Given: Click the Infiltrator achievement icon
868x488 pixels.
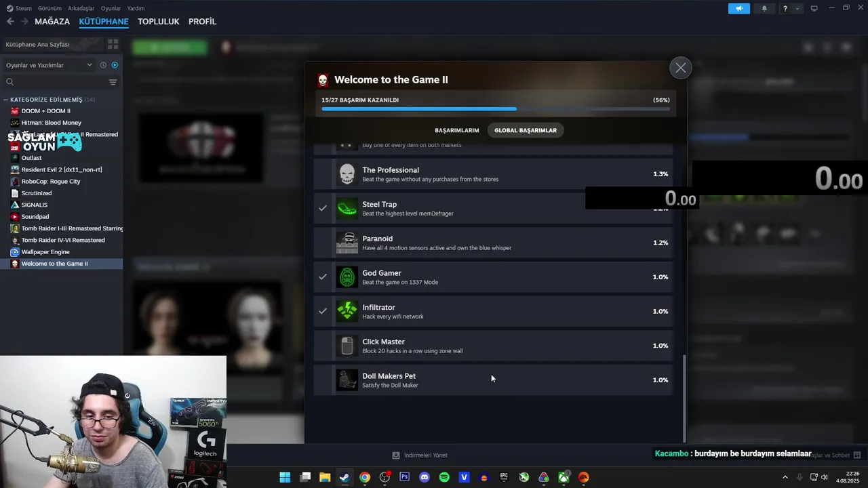Looking at the screenshot, I should click(x=347, y=311).
